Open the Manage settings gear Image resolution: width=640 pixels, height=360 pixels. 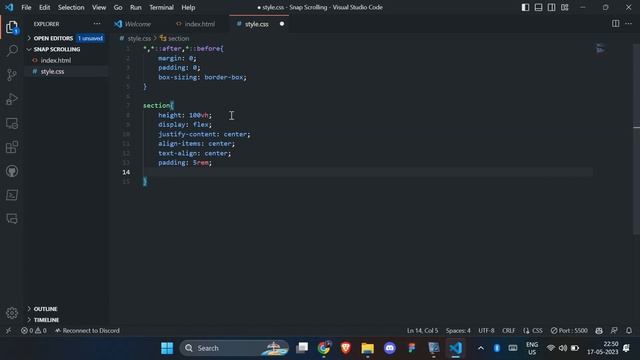(12, 313)
